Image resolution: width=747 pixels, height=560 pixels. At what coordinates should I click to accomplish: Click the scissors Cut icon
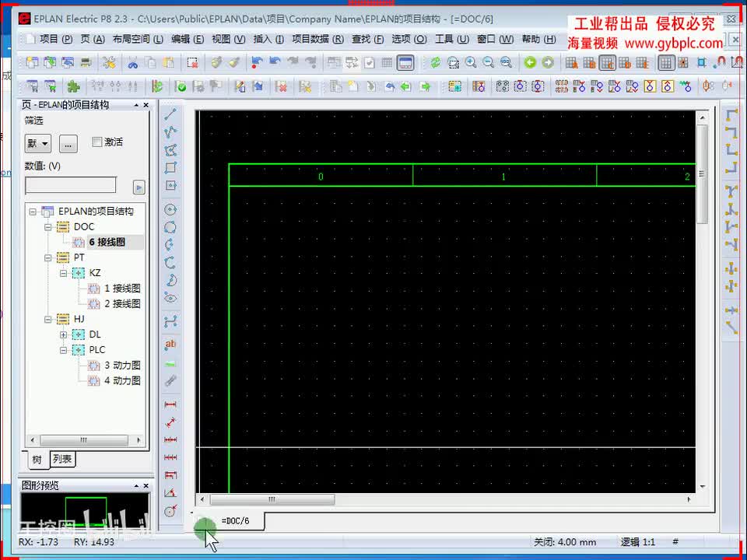click(x=133, y=63)
